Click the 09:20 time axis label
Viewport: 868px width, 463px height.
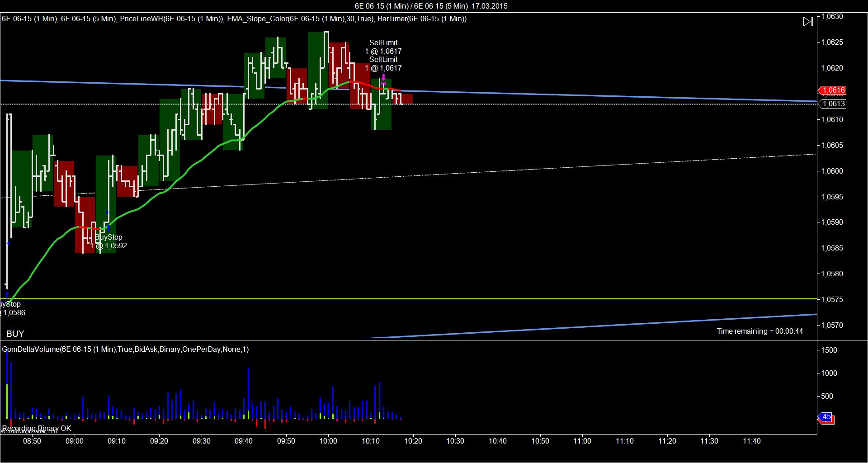(x=159, y=441)
